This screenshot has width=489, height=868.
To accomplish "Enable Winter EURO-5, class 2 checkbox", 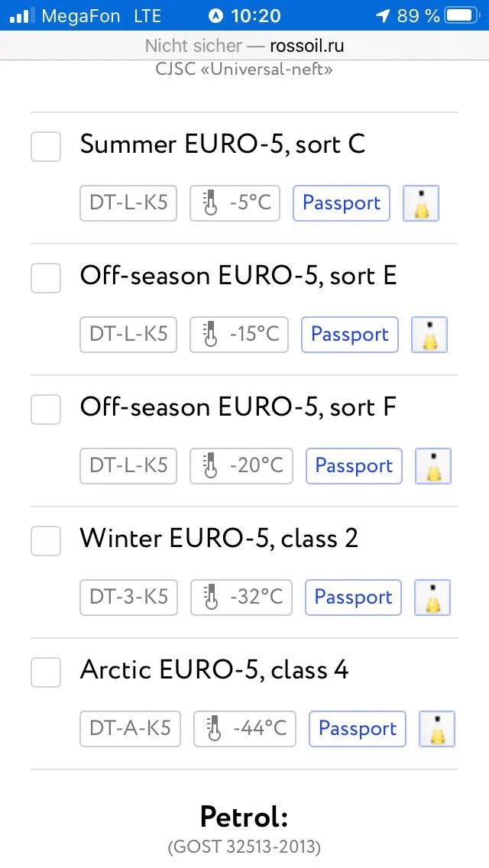I will point(46,541).
